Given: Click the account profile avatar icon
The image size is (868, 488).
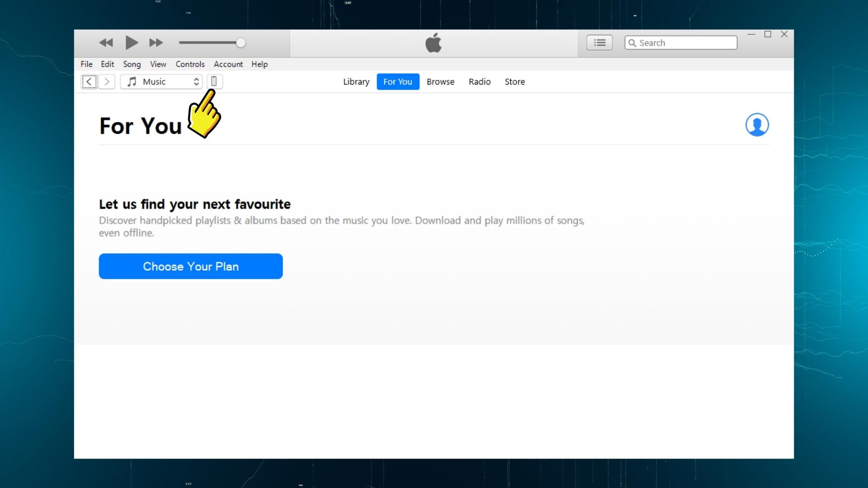Looking at the screenshot, I should tap(757, 125).
